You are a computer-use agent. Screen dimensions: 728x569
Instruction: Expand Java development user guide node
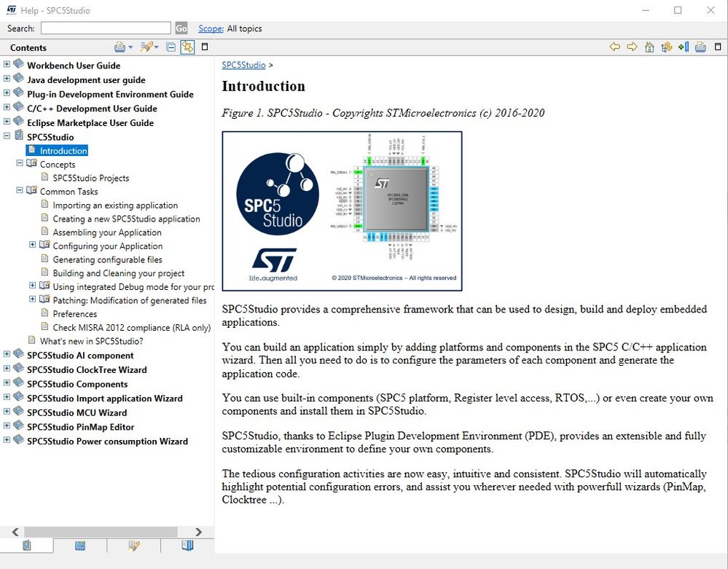coord(7,79)
